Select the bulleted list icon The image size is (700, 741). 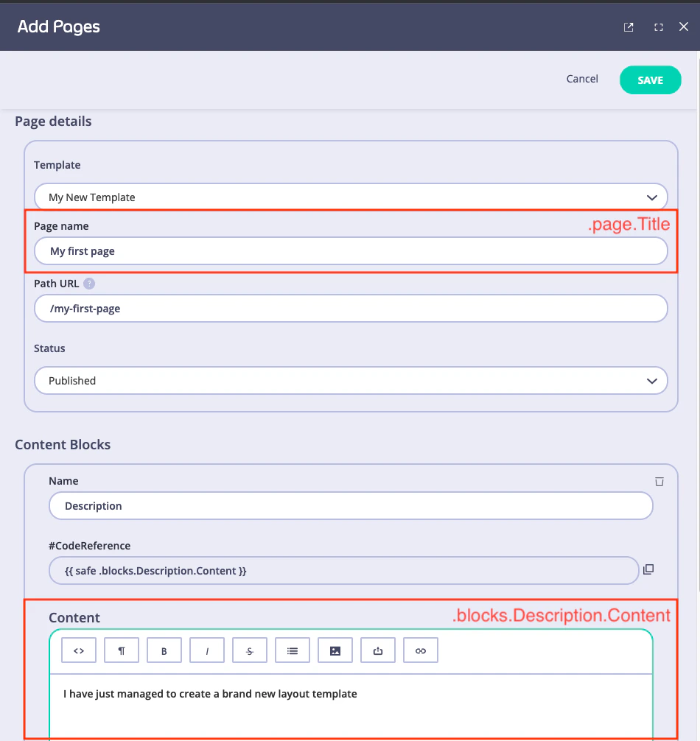coord(292,650)
